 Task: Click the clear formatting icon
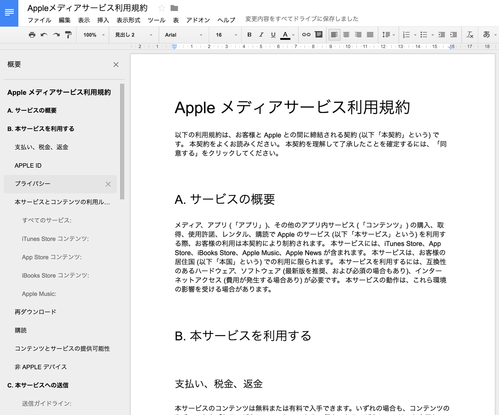pos(470,35)
